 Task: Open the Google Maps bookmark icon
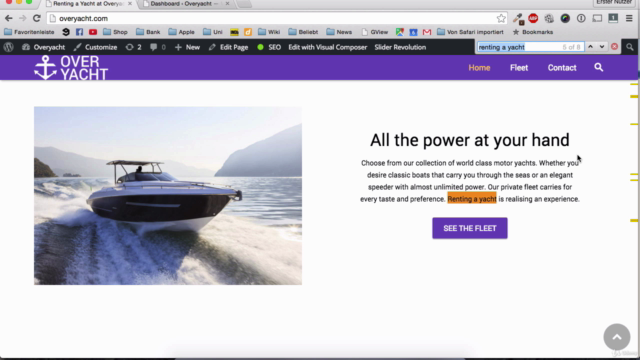point(400,32)
